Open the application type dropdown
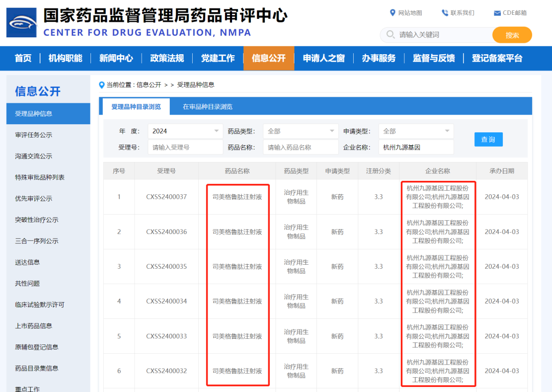This screenshot has width=552, height=392. [x=447, y=131]
